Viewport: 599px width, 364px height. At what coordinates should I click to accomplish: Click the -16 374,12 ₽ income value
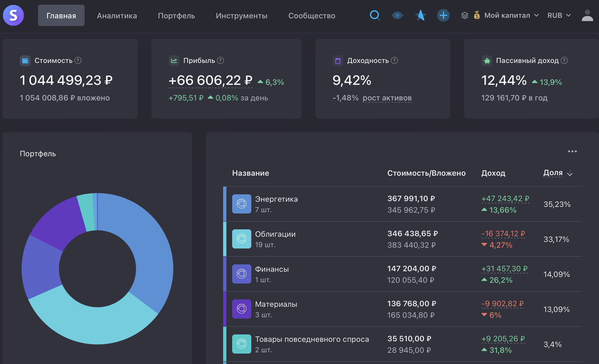[503, 234]
